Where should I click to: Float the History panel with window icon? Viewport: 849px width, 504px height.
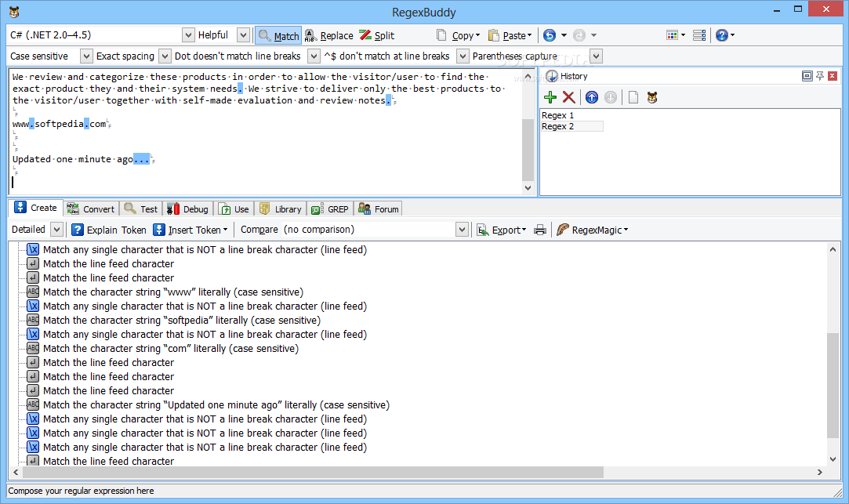[807, 76]
